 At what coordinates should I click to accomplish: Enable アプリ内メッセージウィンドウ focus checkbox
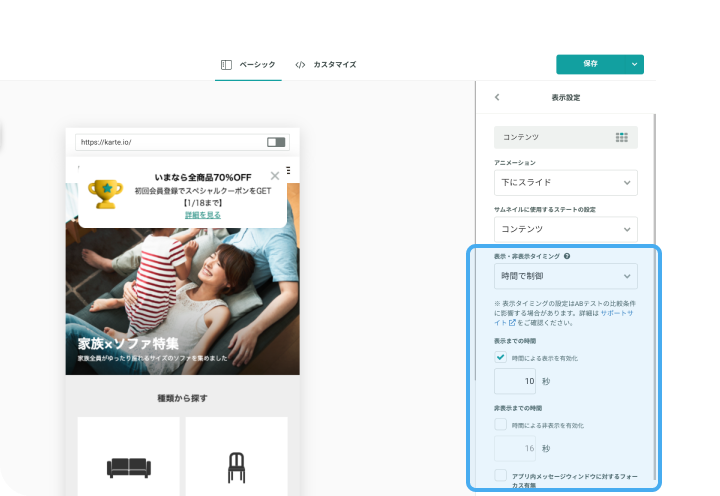point(501,475)
